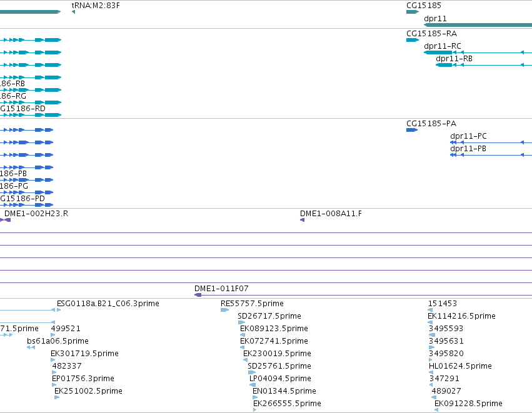Click the tRNA:M2:83F gene arrow glyph
The width and height of the screenshot is (532, 413).
click(x=73, y=12)
